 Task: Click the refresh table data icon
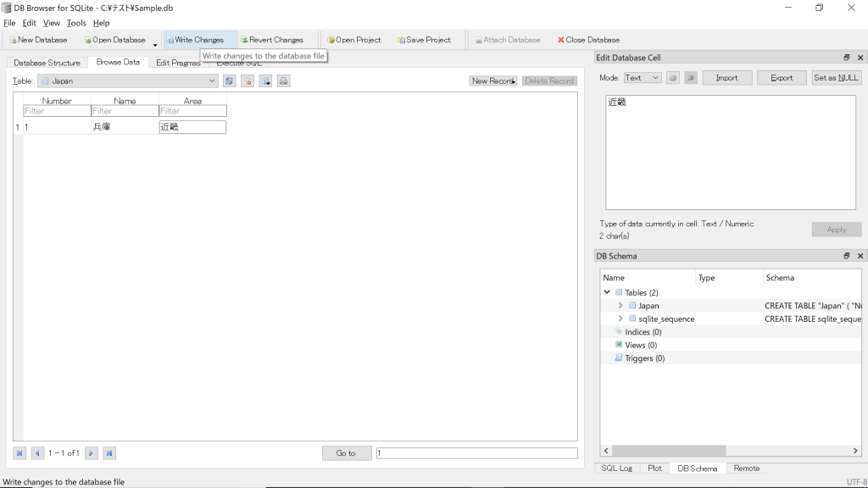(x=229, y=80)
